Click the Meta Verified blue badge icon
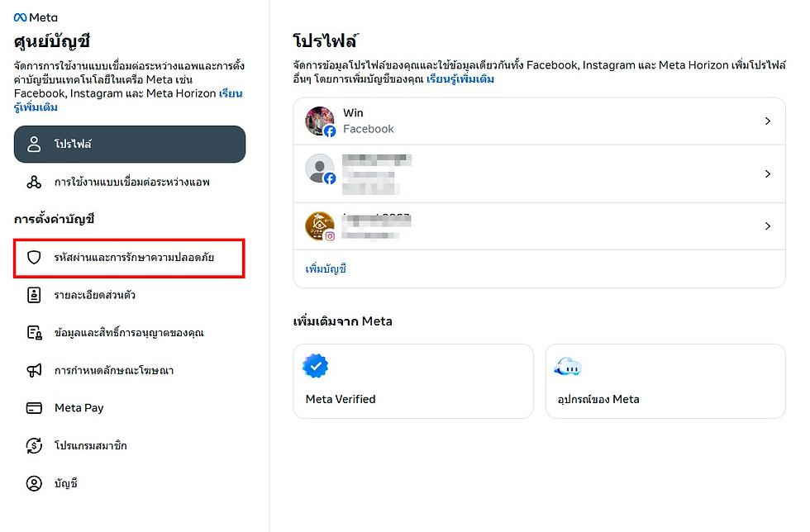 [x=316, y=366]
